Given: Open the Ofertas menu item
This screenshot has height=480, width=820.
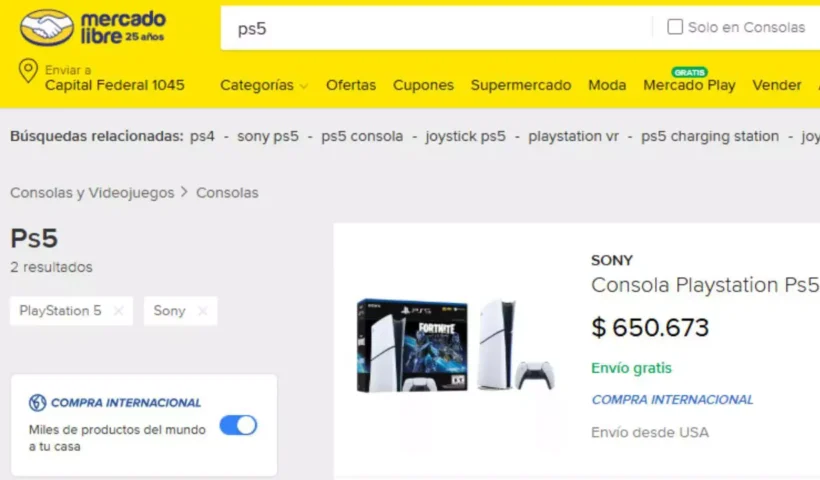Looking at the screenshot, I should click(x=351, y=85).
